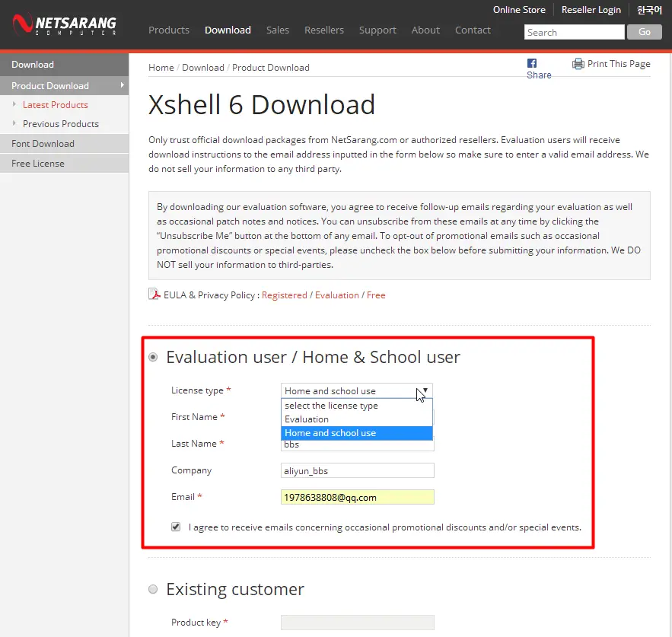Viewport: 672px width, 637px height.
Task: Click the Product Download sidebar arrow
Action: click(122, 85)
